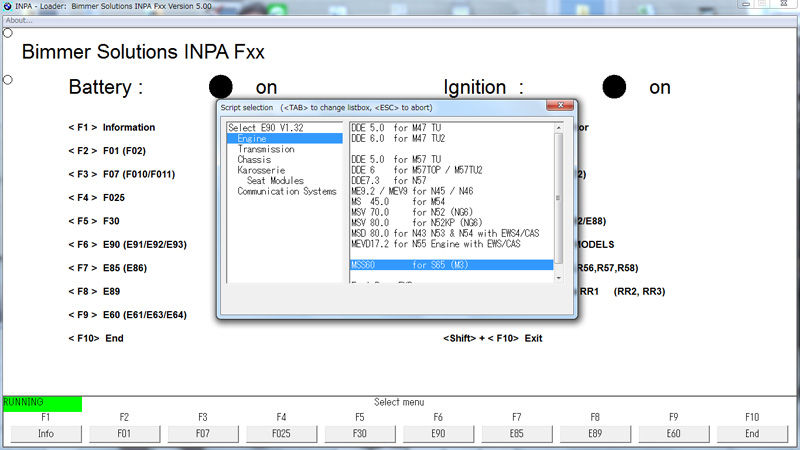Click the E89 button under F8
This screenshot has width=800, height=450.
click(595, 434)
